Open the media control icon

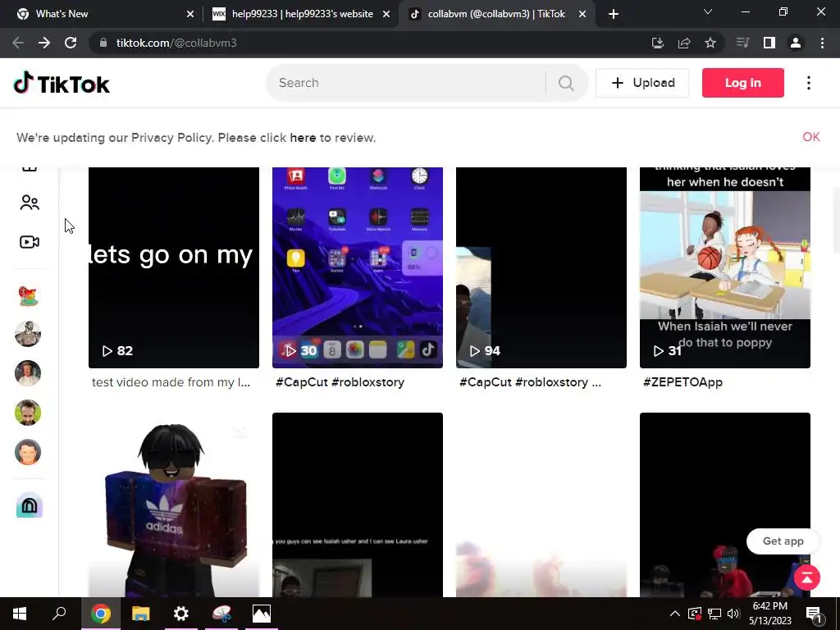(x=743, y=43)
